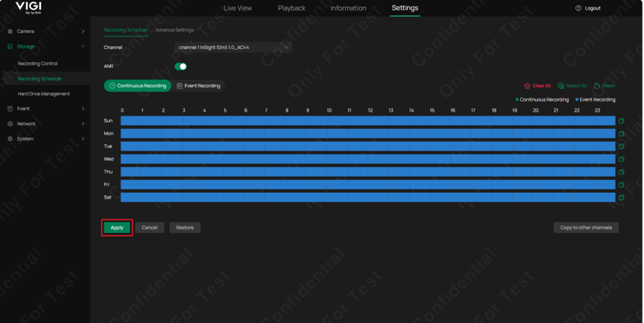Screen dimensions: 644x323
Task: Open the Advance Settings tab
Action: [x=174, y=30]
